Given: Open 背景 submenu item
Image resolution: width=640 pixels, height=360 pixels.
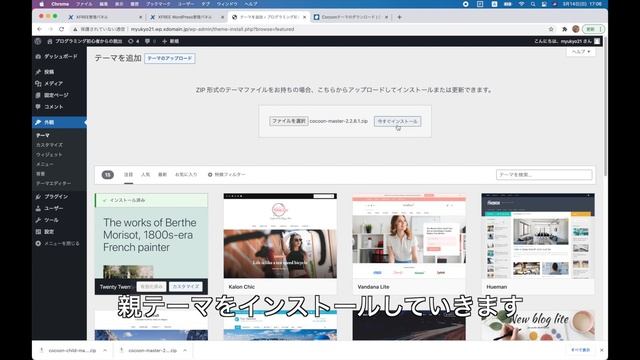Looking at the screenshot, I should point(40,174).
